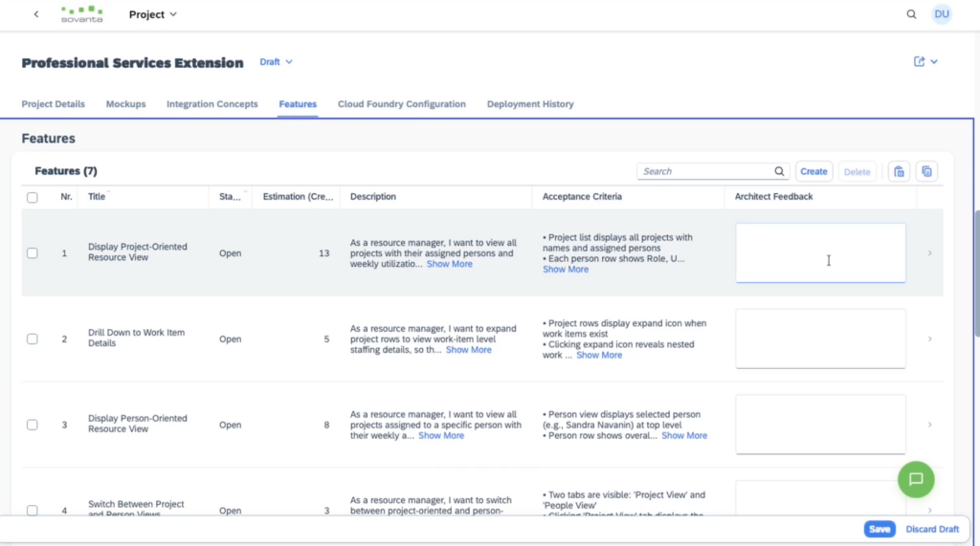
Task: Open the DU user avatar menu
Action: point(942,14)
